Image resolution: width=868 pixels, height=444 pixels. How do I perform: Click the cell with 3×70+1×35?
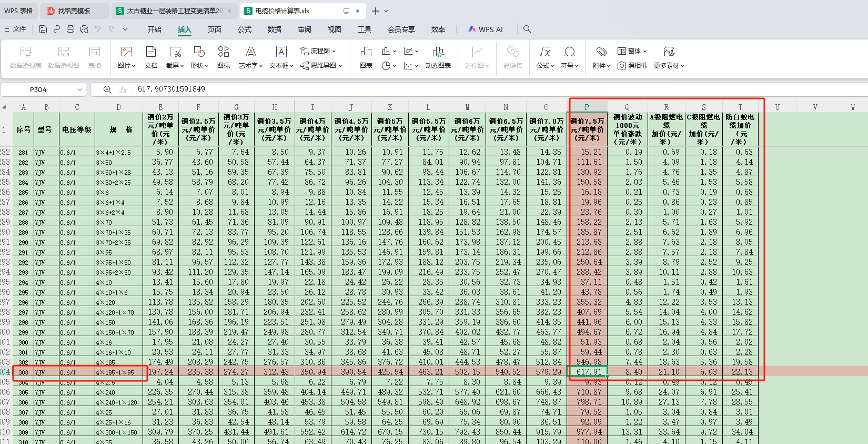coord(118,232)
